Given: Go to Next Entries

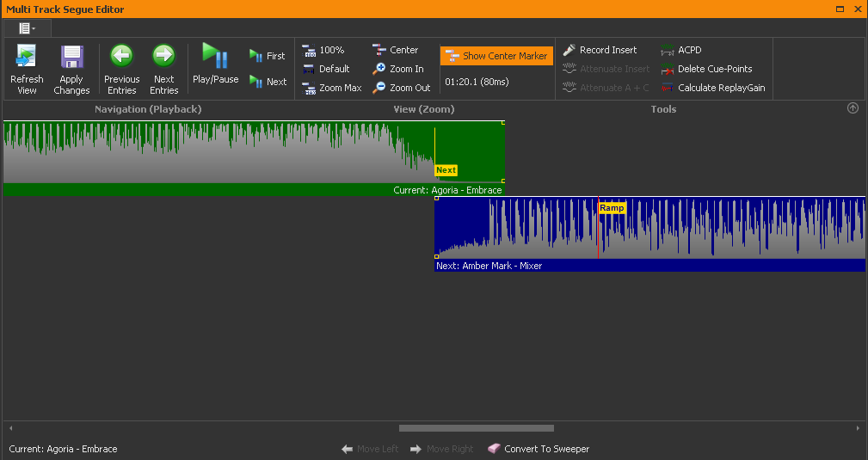Looking at the screenshot, I should [163, 69].
